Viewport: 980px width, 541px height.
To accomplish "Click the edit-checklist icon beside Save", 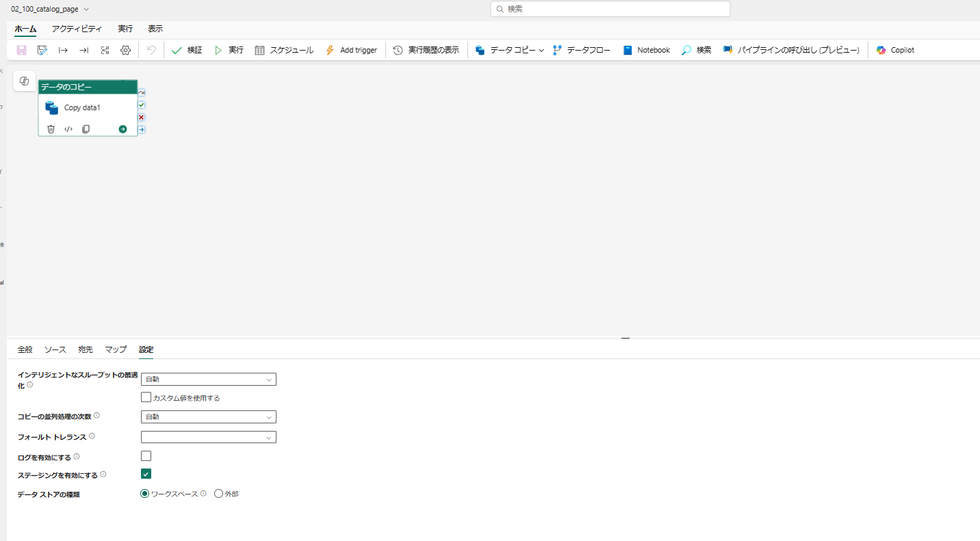I will pos(42,50).
